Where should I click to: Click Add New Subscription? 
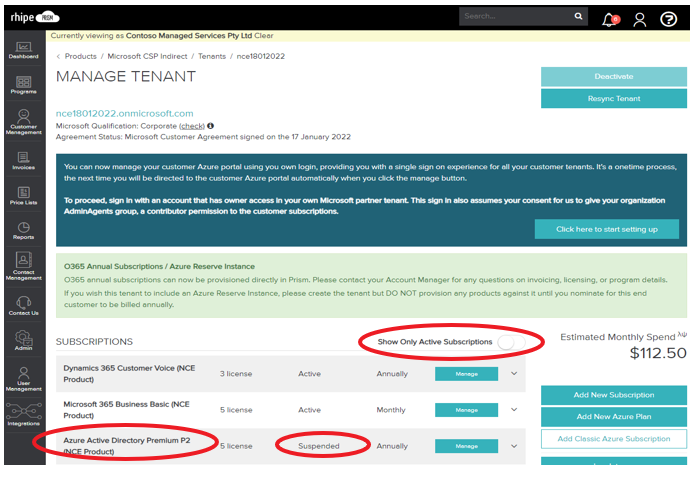click(614, 395)
